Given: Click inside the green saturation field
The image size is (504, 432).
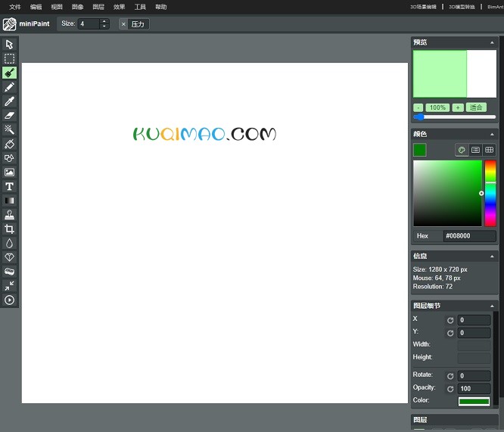Looking at the screenshot, I should coord(447,193).
